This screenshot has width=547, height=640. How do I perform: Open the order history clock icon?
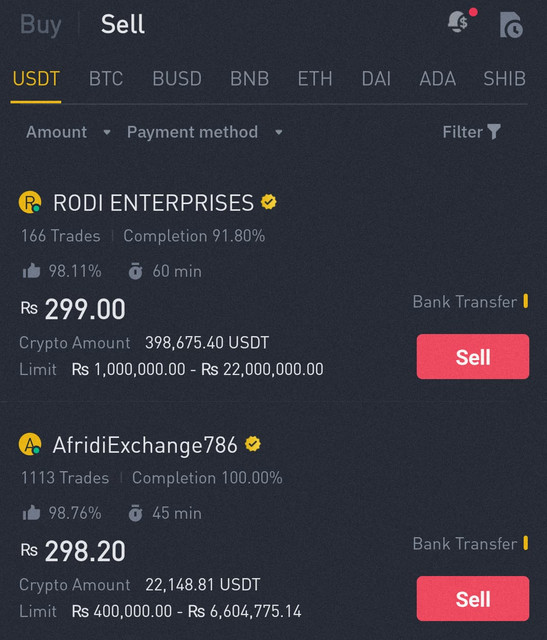pyautogui.click(x=511, y=25)
